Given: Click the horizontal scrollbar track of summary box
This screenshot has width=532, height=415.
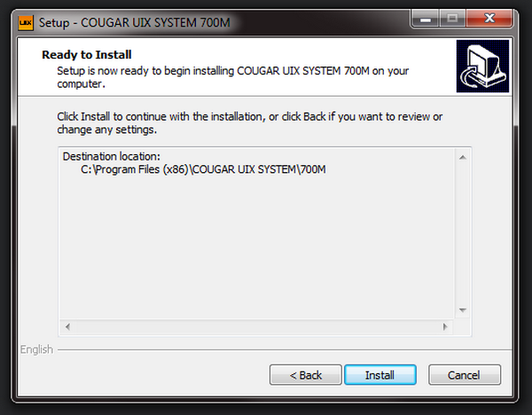Looking at the screenshot, I should pos(256,327).
